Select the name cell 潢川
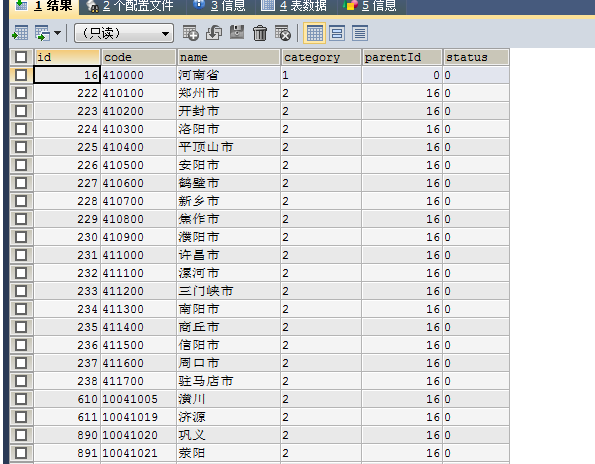 click(x=228, y=399)
